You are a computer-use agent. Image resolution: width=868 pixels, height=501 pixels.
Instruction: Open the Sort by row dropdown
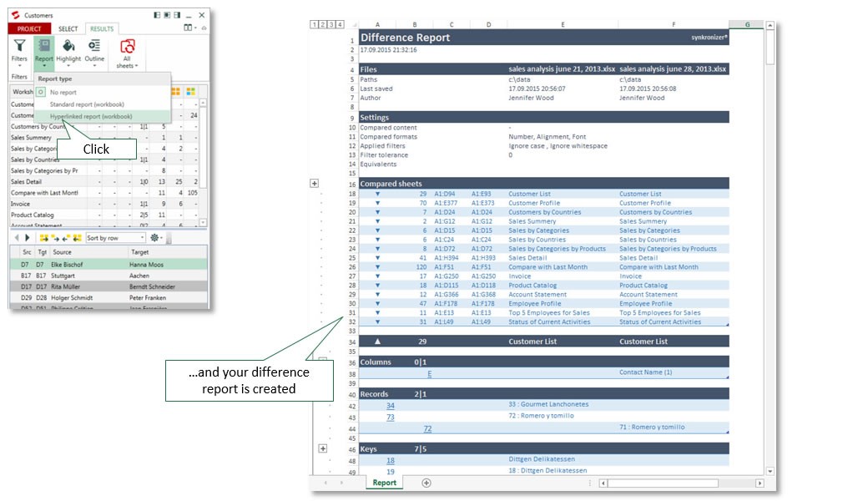coord(116,237)
